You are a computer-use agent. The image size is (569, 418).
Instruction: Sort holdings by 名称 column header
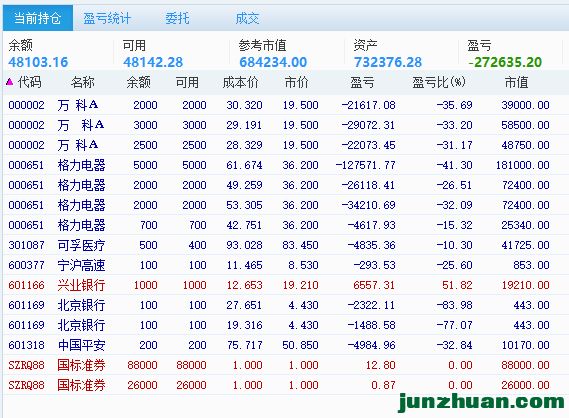click(x=82, y=82)
